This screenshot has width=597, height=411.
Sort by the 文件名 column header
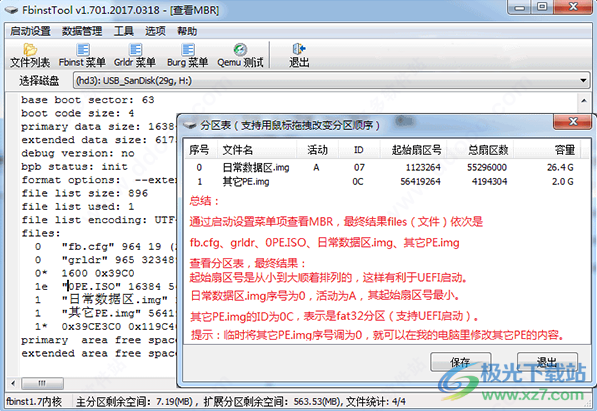257,150
